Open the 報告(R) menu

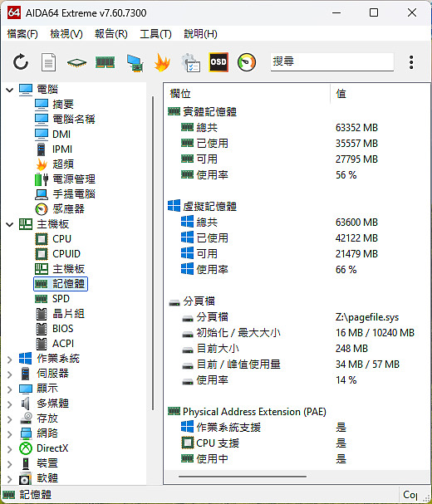point(111,33)
